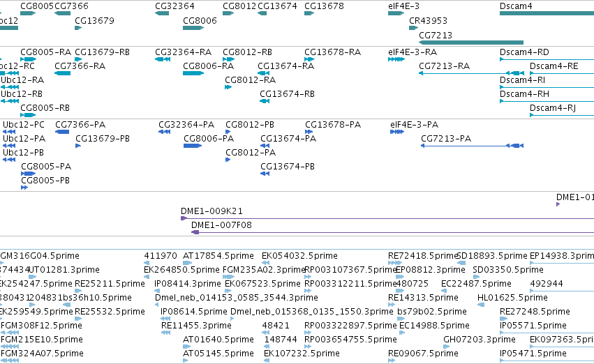Select the Dscam4-RD transcript label
594x364 pixels.
pyautogui.click(x=524, y=52)
